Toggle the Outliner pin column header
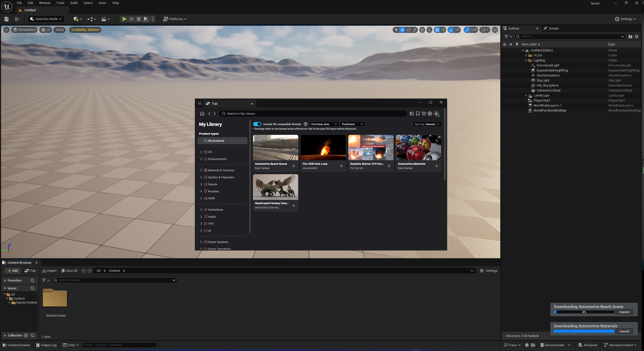Screen dimensions: 644x351 [x=517, y=44]
